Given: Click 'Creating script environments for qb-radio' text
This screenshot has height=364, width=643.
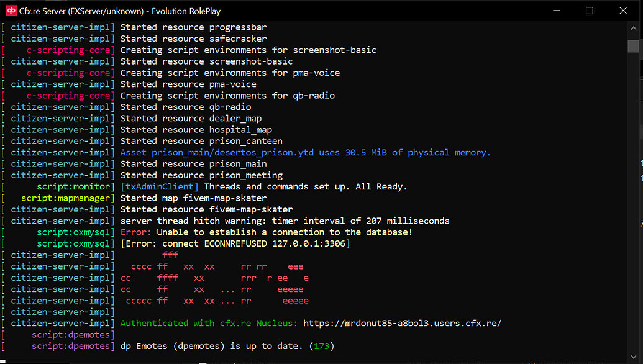Looking at the screenshot, I should pyautogui.click(x=227, y=96).
